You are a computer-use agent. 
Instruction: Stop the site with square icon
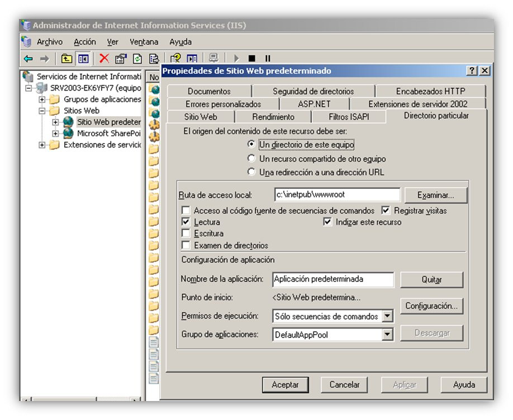251,59
